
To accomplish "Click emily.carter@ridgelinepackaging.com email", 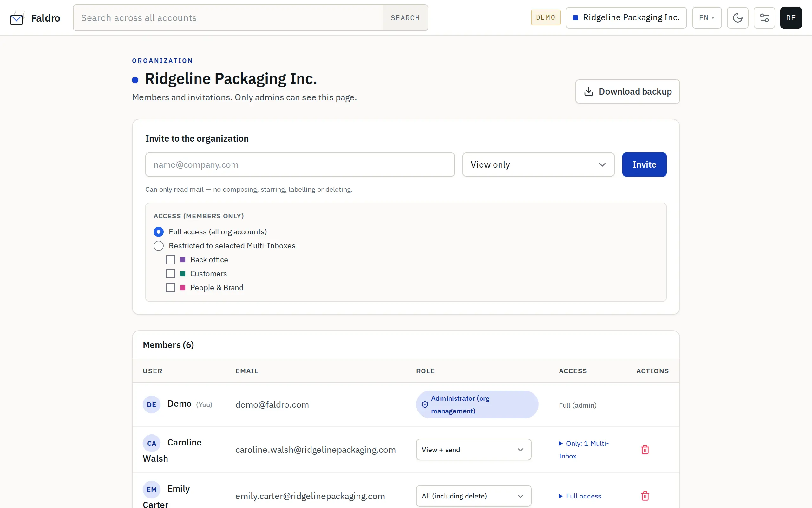I will click(x=310, y=496).
